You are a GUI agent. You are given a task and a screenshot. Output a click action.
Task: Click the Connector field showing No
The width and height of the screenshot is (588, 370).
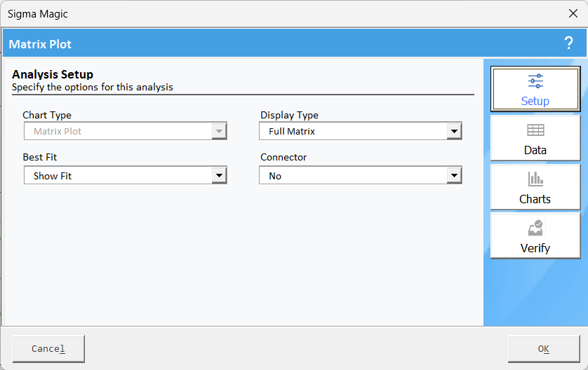click(x=361, y=176)
